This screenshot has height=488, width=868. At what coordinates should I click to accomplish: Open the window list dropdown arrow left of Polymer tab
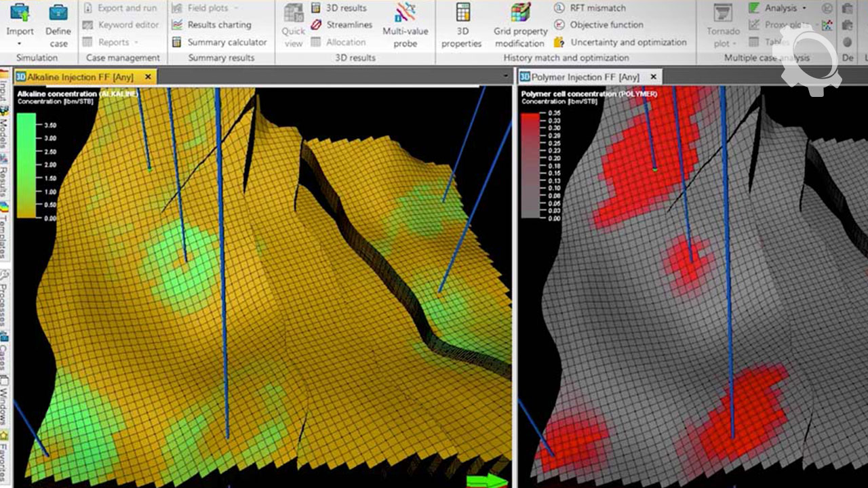click(505, 77)
